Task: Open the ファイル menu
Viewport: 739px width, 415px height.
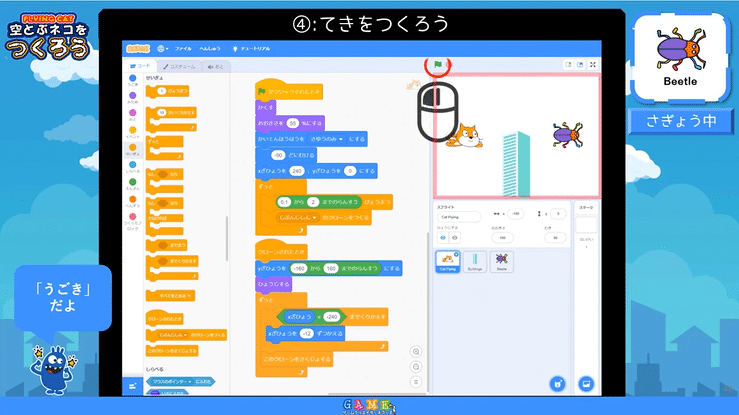Action: pos(183,49)
